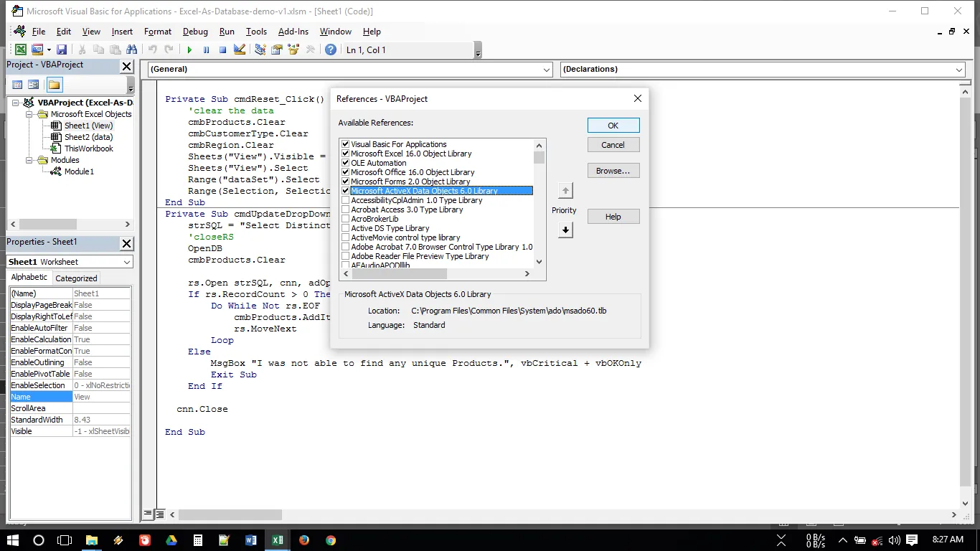Image resolution: width=980 pixels, height=551 pixels.
Task: Click the Priority down arrow button
Action: [565, 230]
